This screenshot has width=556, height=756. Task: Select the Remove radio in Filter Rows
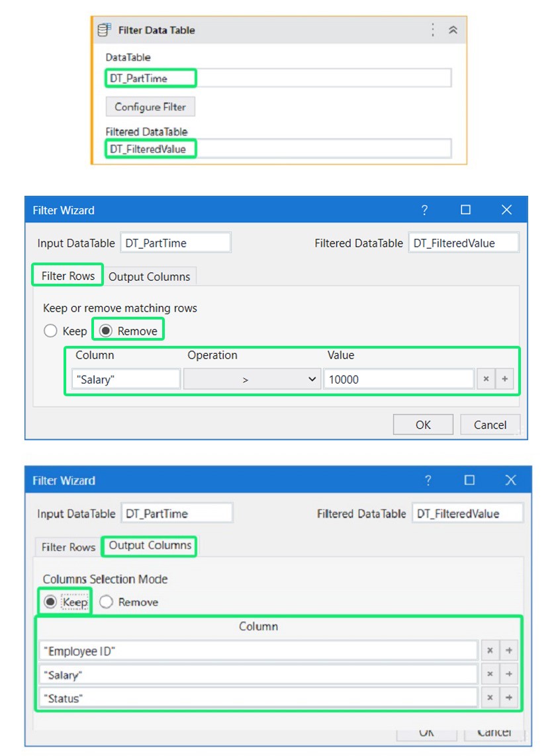(x=107, y=329)
